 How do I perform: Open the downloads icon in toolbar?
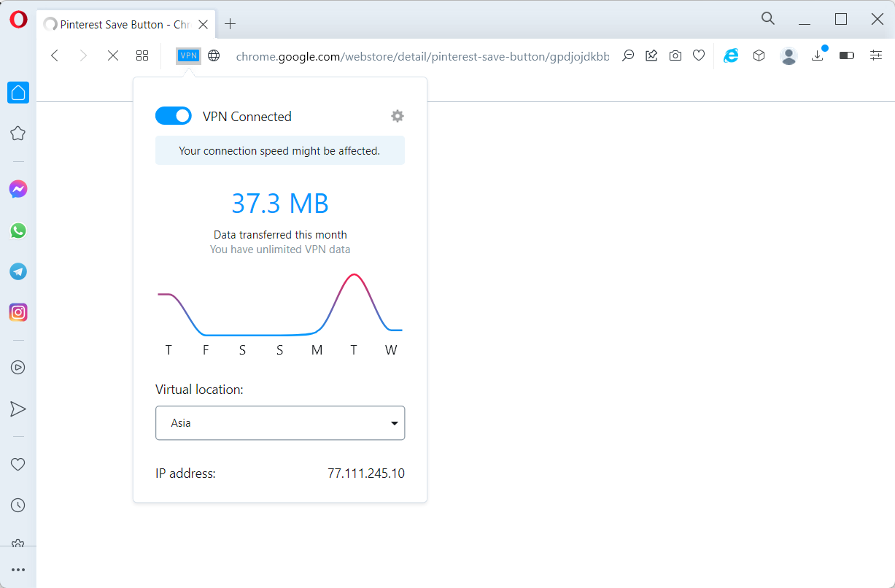[817, 55]
